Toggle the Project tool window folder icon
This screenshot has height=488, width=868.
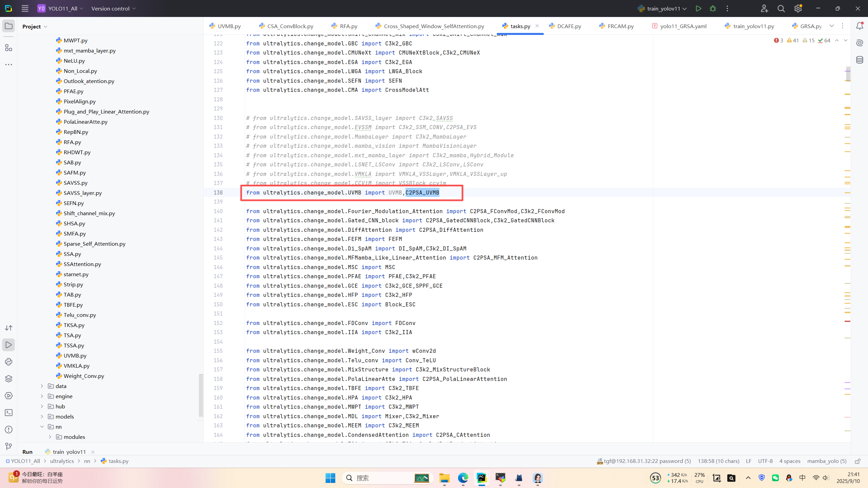pos(8,26)
